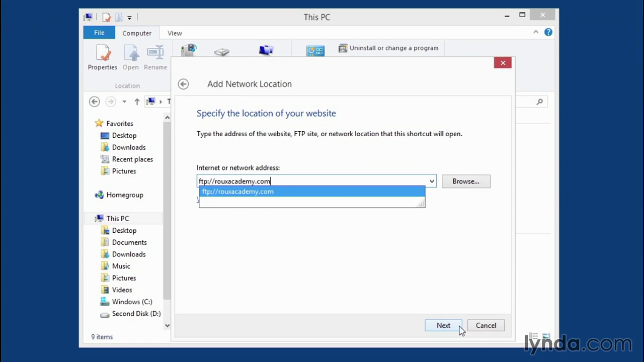Click the Up arrow in Explorer navigation
Image resolution: width=644 pixels, height=362 pixels.
point(137,102)
